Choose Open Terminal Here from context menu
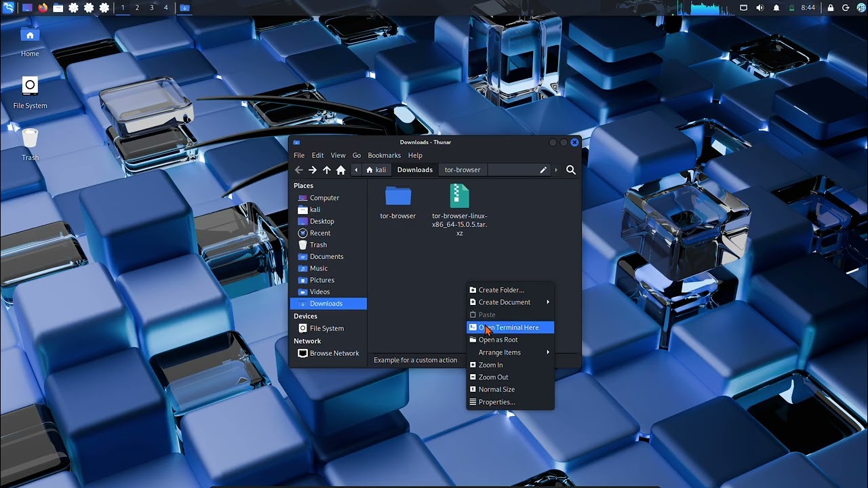The height and width of the screenshot is (488, 868). click(x=511, y=327)
